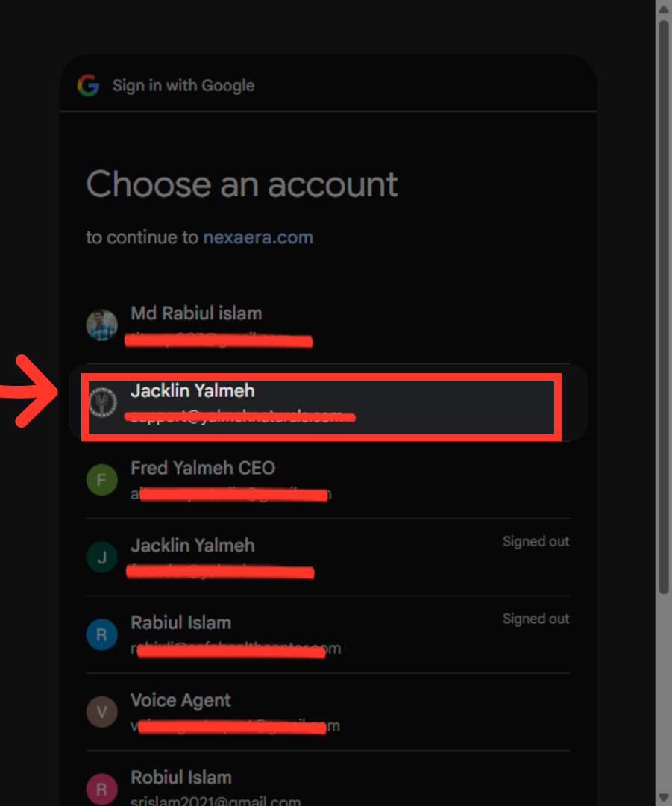This screenshot has width=672, height=806.
Task: Click Signed out label beside Rabiul Islam
Action: pyautogui.click(x=536, y=619)
